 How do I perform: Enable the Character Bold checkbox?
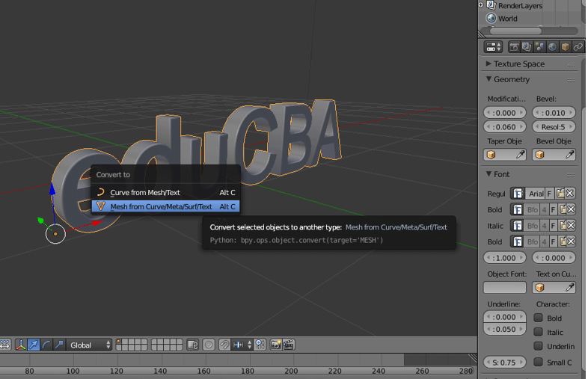point(539,318)
